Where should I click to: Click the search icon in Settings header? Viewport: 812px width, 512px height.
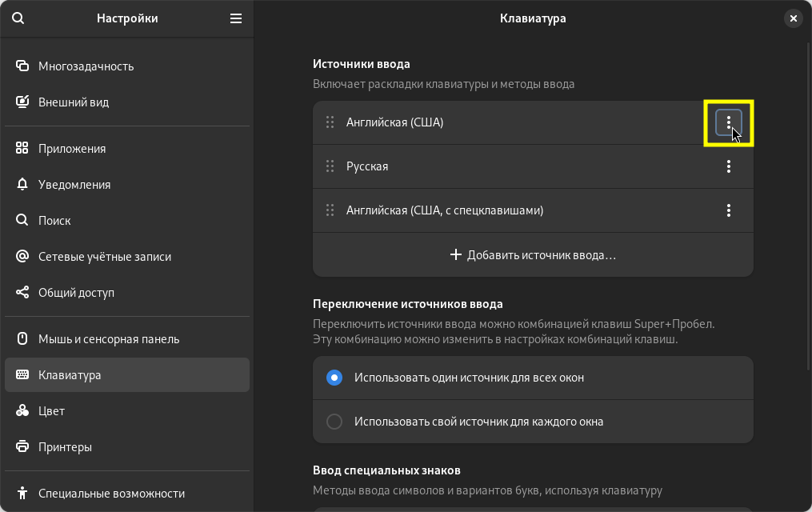pos(18,18)
